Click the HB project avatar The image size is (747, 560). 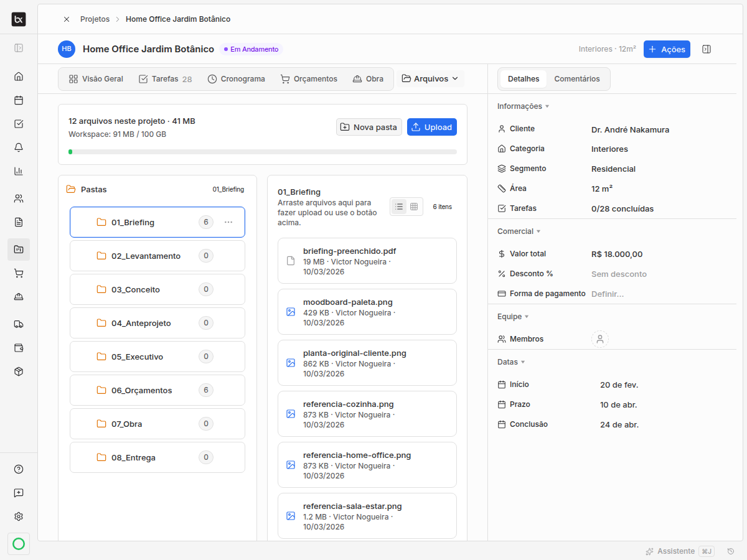[x=67, y=49]
